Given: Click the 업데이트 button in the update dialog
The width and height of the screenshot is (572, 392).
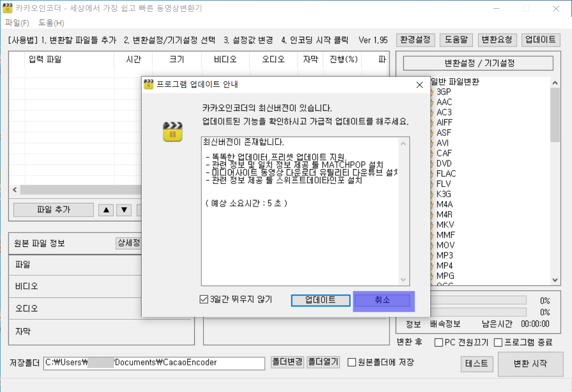Looking at the screenshot, I should click(321, 300).
